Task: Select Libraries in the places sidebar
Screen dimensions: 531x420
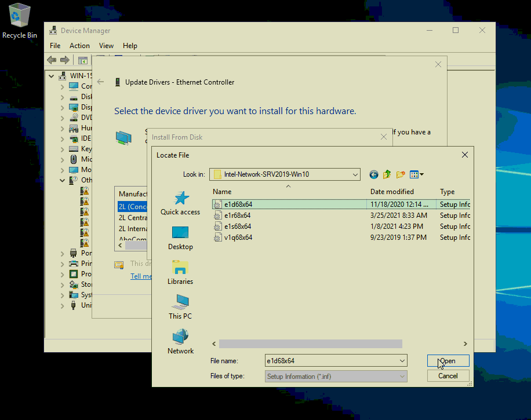Action: coord(180,272)
